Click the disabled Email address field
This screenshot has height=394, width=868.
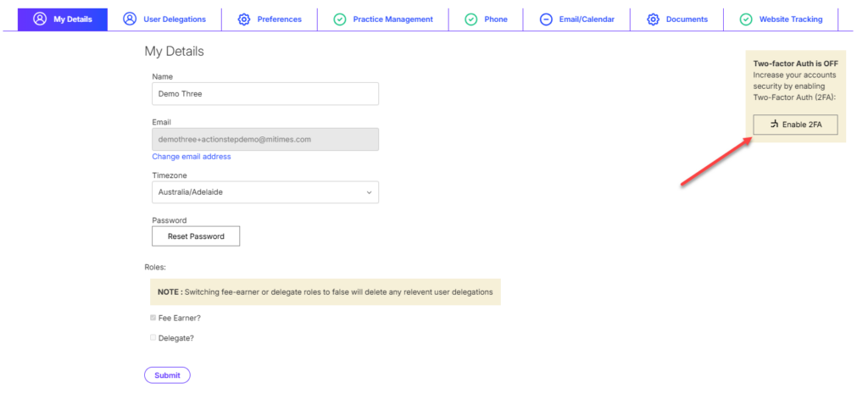point(264,139)
